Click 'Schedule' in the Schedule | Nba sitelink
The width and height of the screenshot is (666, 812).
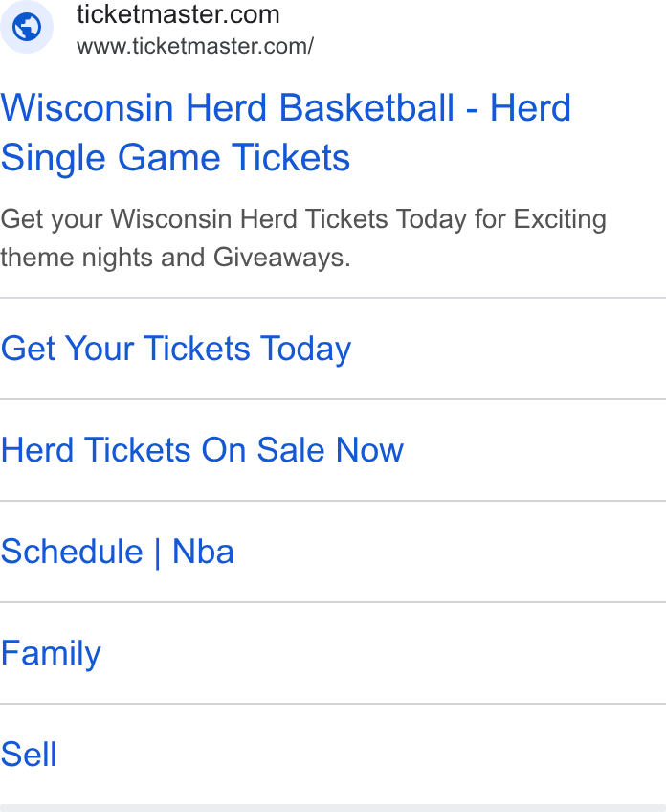pos(72,552)
